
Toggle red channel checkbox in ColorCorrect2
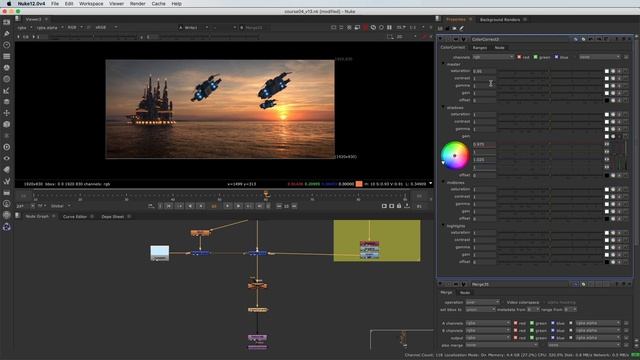519,57
